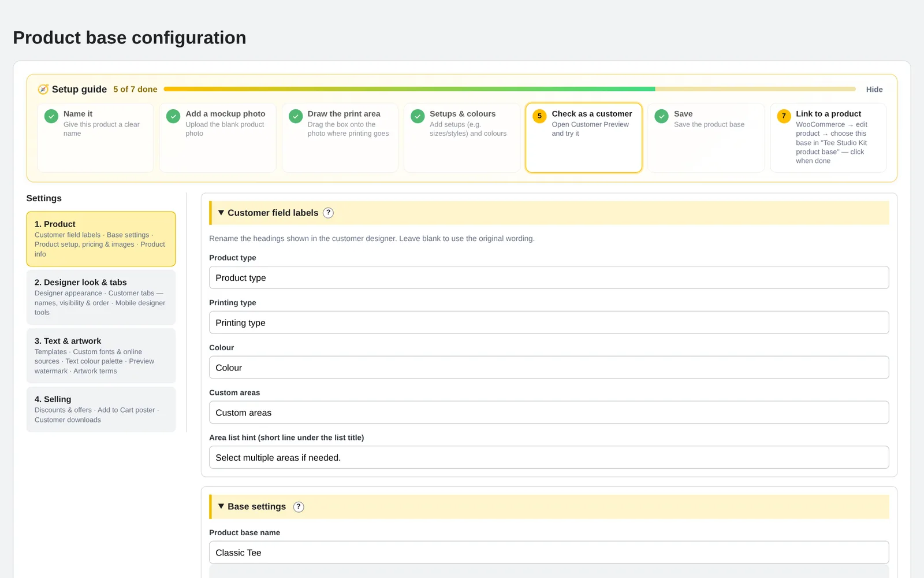Click the green checkmark on Add a mockup photo
The width and height of the screenshot is (924, 578).
tap(173, 116)
